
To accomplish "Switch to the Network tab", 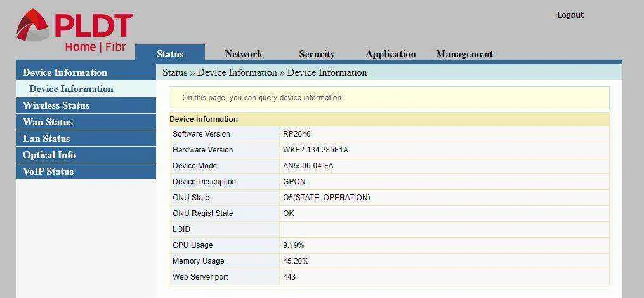I will pyautogui.click(x=244, y=54).
